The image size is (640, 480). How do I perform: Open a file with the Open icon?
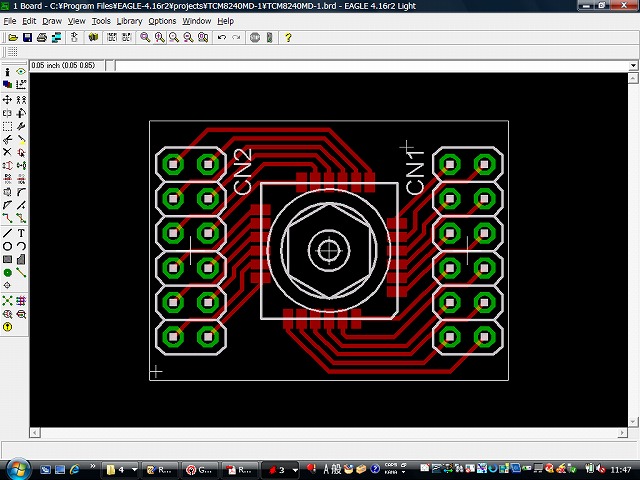click(x=13, y=38)
